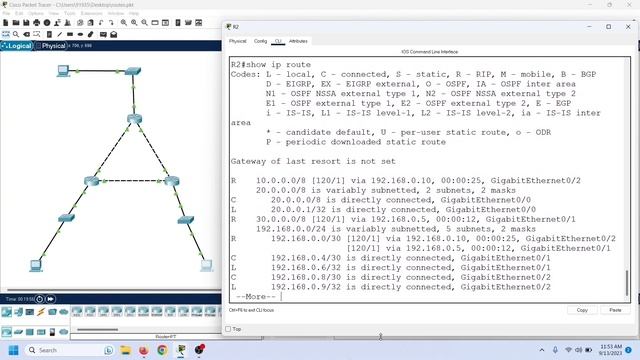The height and width of the screenshot is (360, 640).
Task: Select the right middle router in topology
Action: pos(172,181)
